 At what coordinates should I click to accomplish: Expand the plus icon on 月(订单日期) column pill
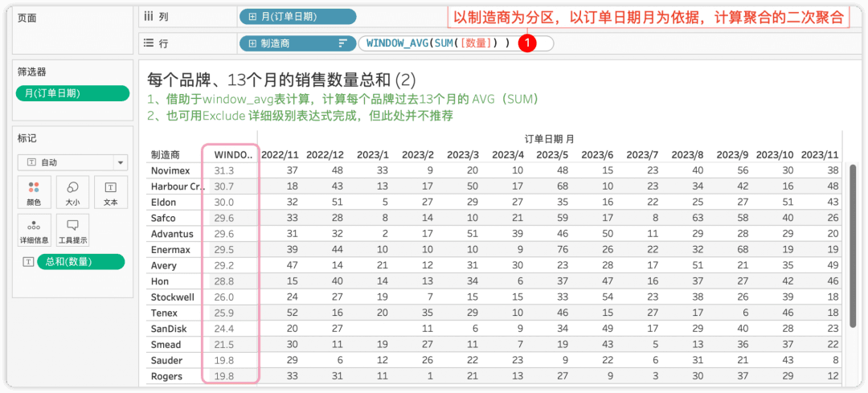tap(252, 17)
